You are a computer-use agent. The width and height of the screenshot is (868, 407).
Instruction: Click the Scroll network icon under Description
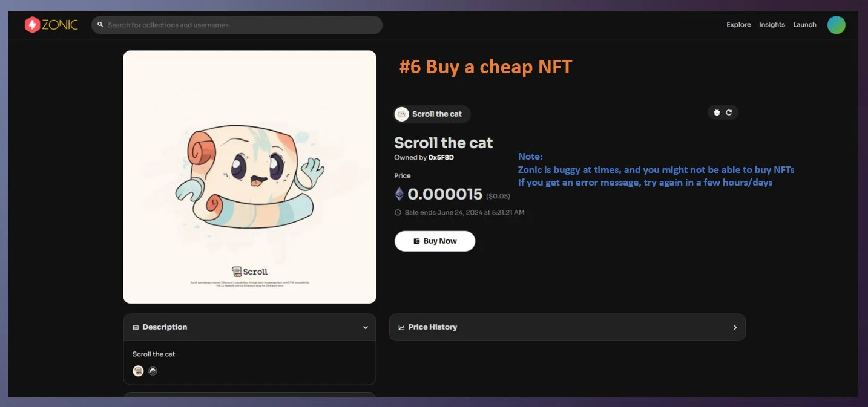139,371
